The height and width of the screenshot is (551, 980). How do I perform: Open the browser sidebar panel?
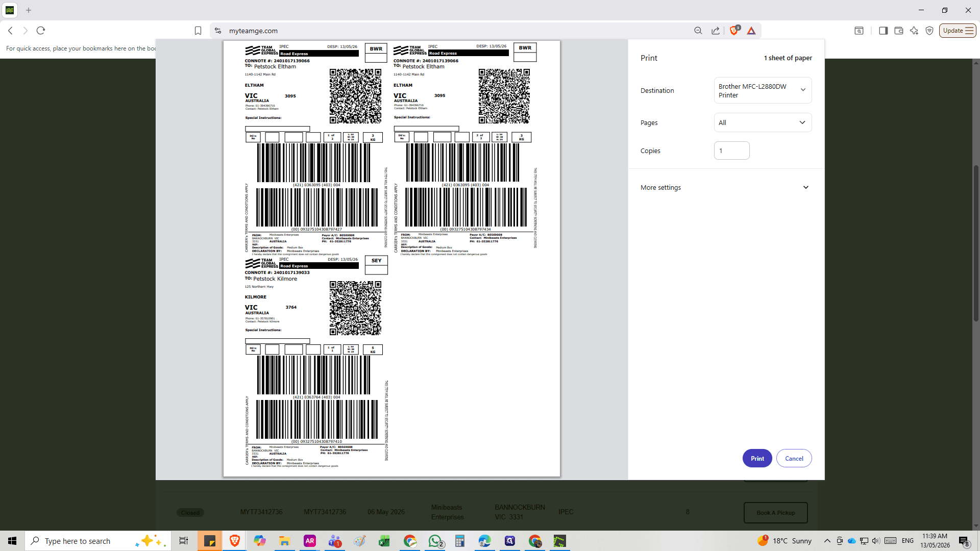(x=883, y=31)
